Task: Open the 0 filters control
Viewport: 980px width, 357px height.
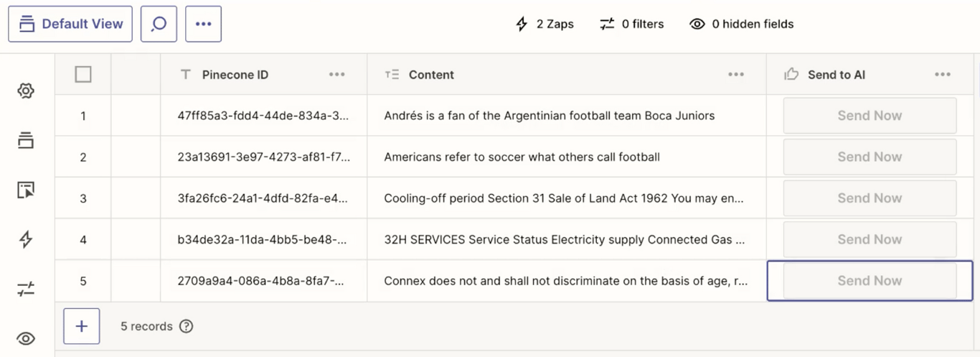Action: click(x=632, y=24)
